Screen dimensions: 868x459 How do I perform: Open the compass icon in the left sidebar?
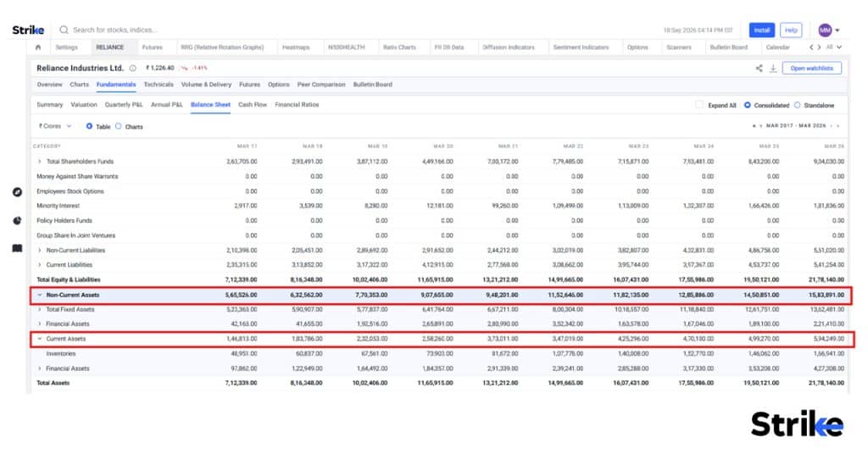coord(17,192)
